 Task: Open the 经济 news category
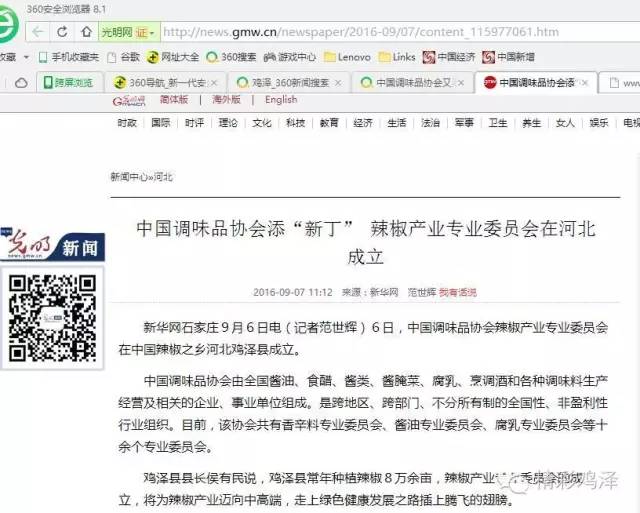363,123
